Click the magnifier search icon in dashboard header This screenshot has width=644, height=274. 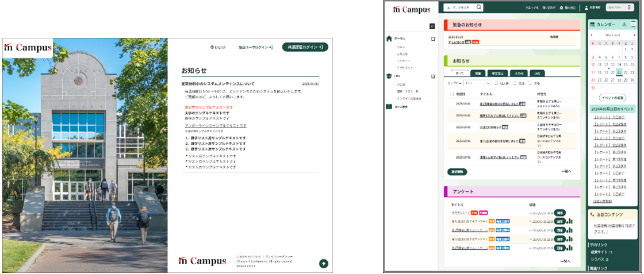coord(478,7)
